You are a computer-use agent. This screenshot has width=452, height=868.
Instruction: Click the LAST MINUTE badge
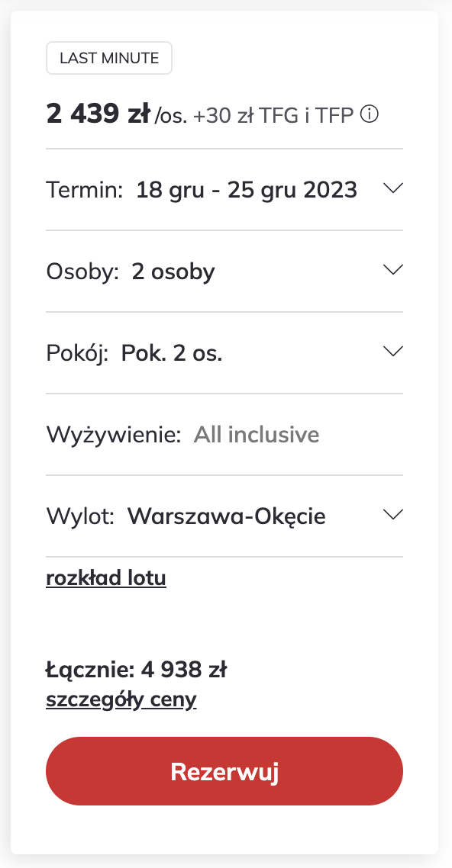[x=108, y=57]
